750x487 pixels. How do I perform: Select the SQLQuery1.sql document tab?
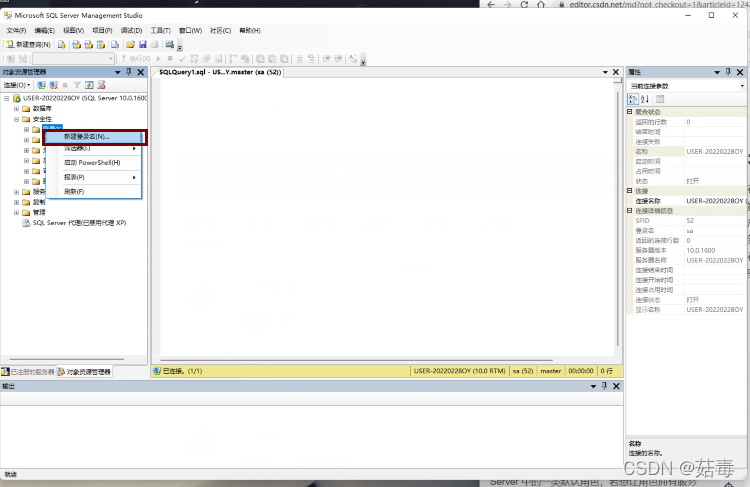tap(220, 72)
